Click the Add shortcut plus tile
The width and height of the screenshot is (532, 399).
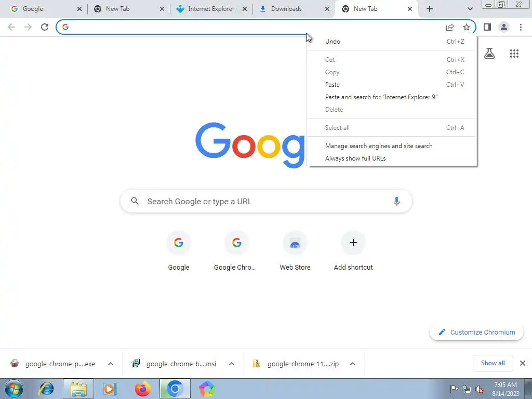point(353,251)
